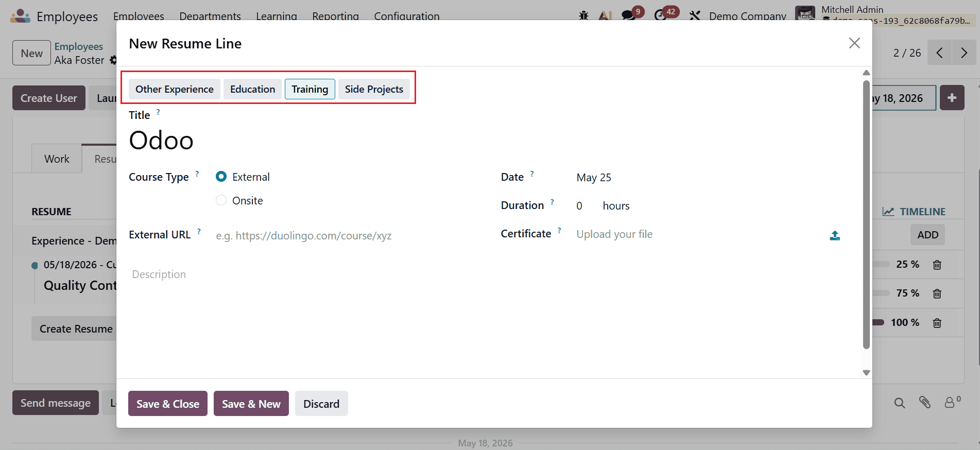
Task: Search chatter messages magnifier icon
Action: click(899, 403)
